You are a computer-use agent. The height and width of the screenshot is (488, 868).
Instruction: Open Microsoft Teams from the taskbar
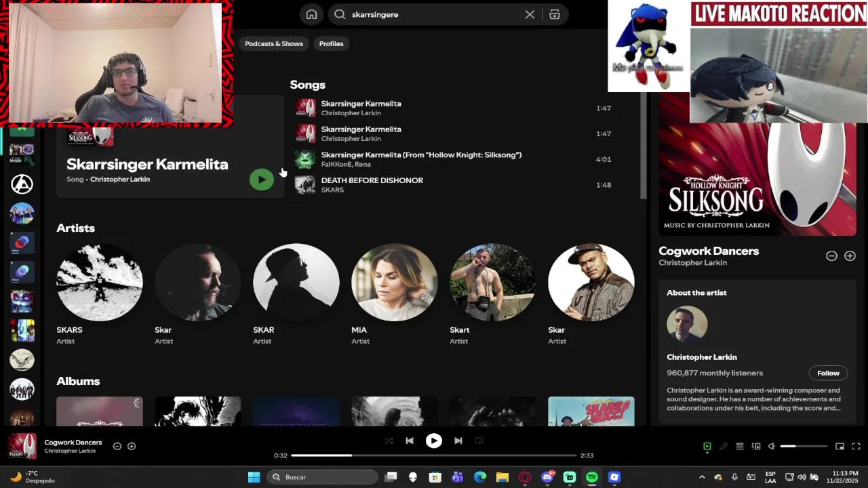[x=458, y=477]
